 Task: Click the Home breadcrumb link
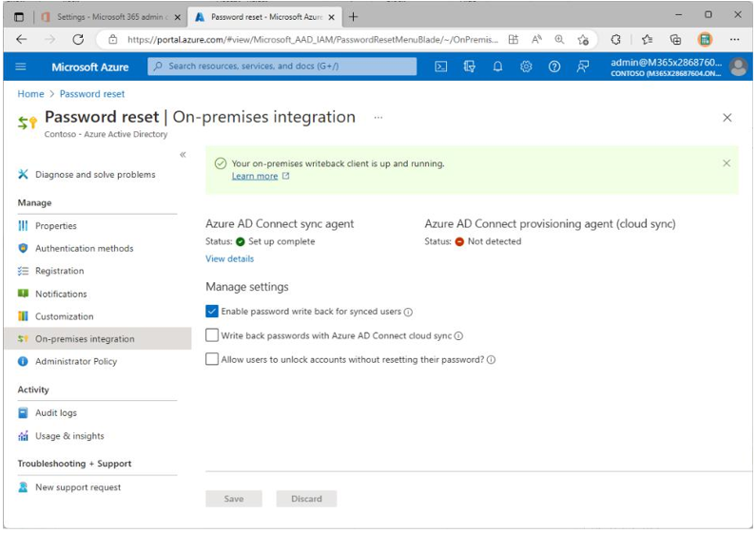pyautogui.click(x=30, y=94)
